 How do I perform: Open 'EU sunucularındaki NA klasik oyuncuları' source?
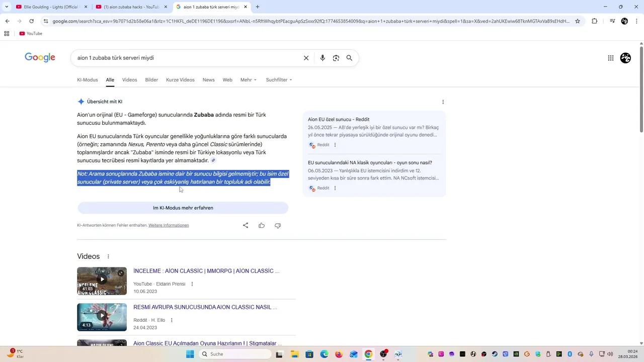(370, 162)
